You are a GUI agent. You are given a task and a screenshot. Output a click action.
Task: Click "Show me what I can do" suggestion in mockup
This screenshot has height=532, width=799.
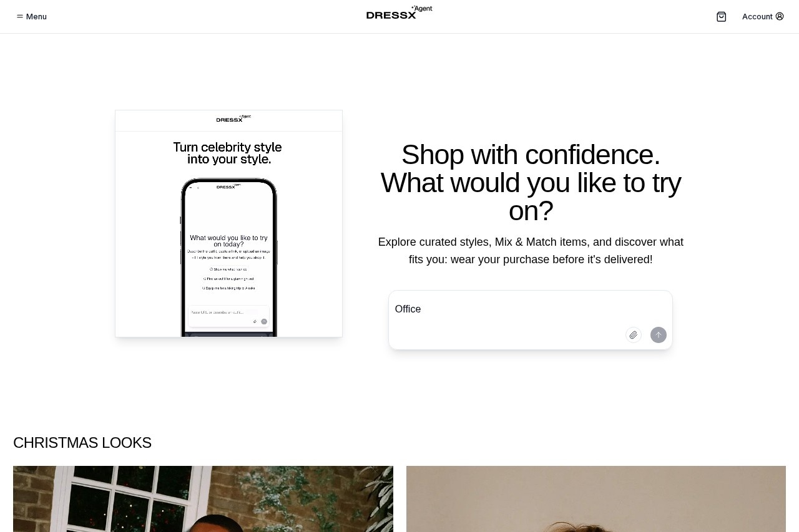click(x=228, y=269)
